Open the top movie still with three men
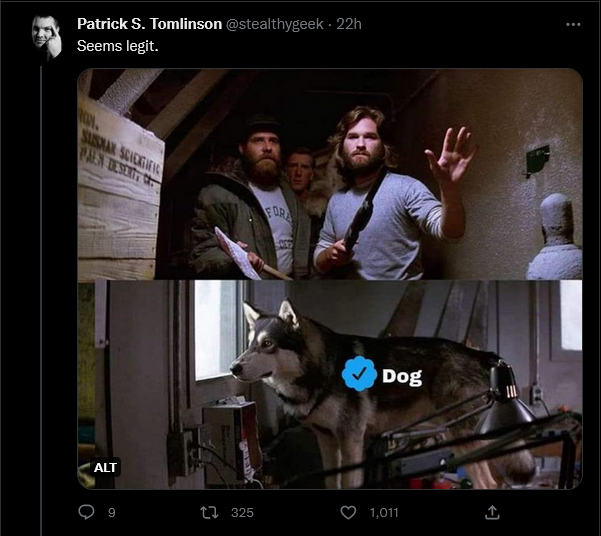 click(x=330, y=174)
